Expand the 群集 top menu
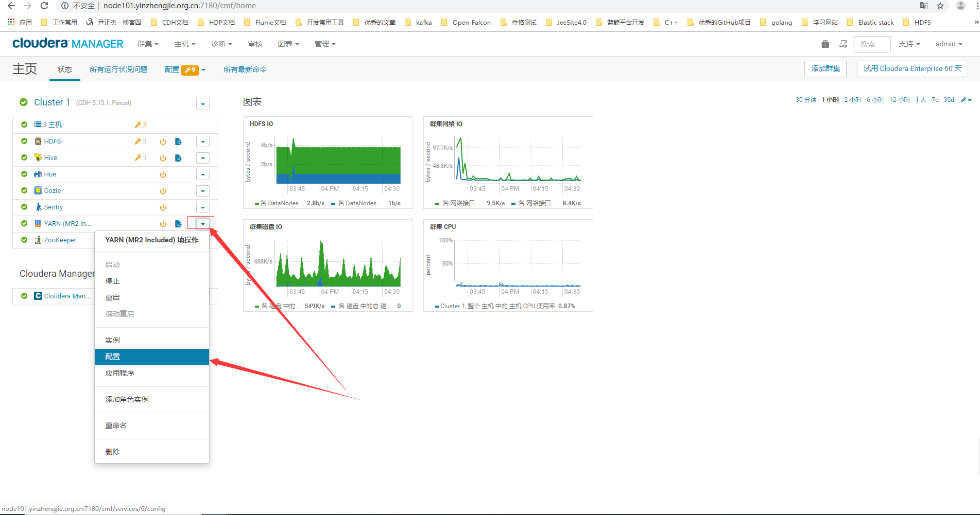 (148, 44)
